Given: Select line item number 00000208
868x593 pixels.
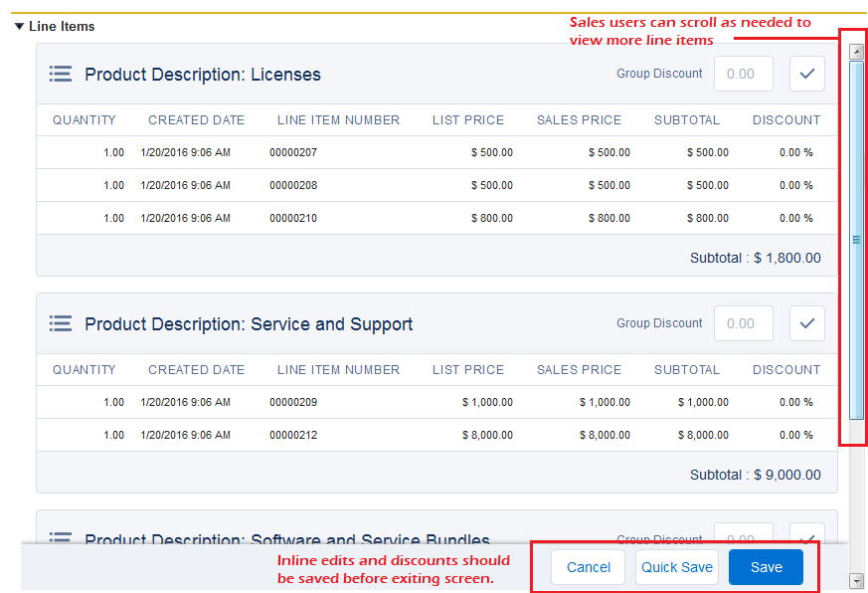Looking at the screenshot, I should (x=293, y=185).
